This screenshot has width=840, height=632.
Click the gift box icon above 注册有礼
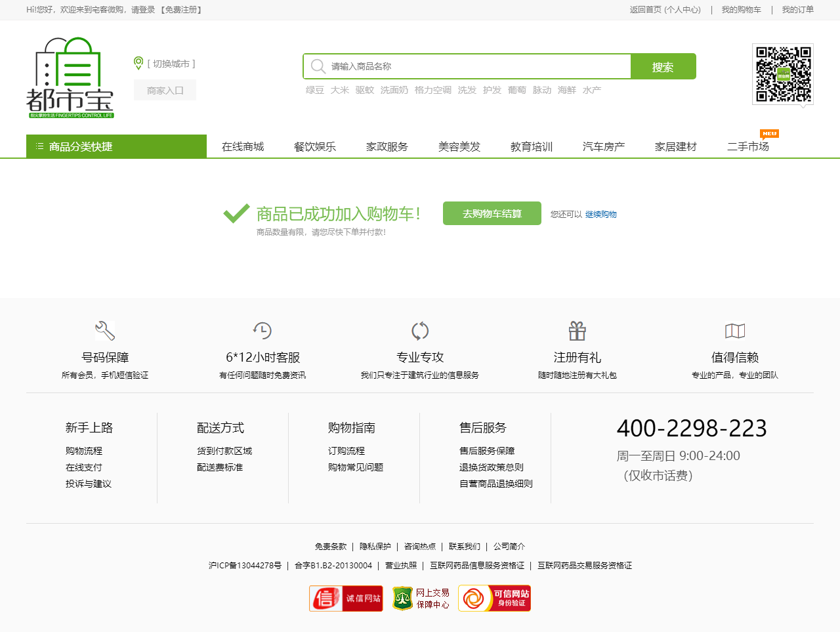tap(577, 331)
